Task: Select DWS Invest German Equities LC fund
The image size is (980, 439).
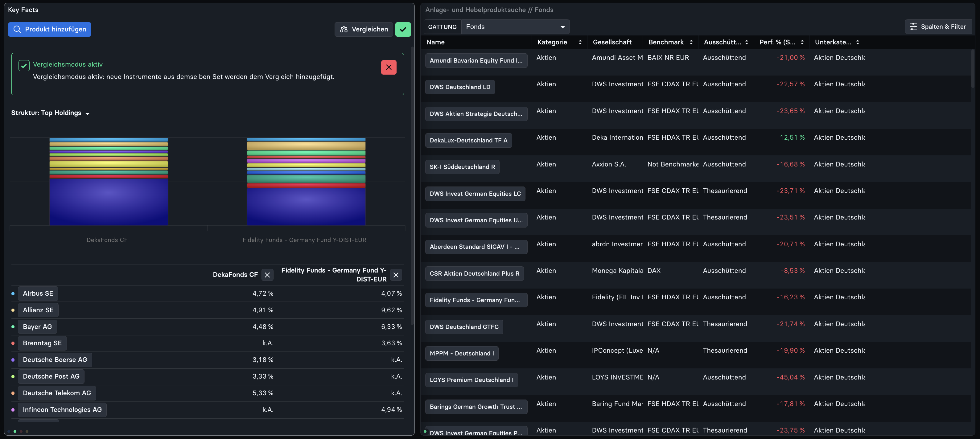Action: pyautogui.click(x=475, y=194)
